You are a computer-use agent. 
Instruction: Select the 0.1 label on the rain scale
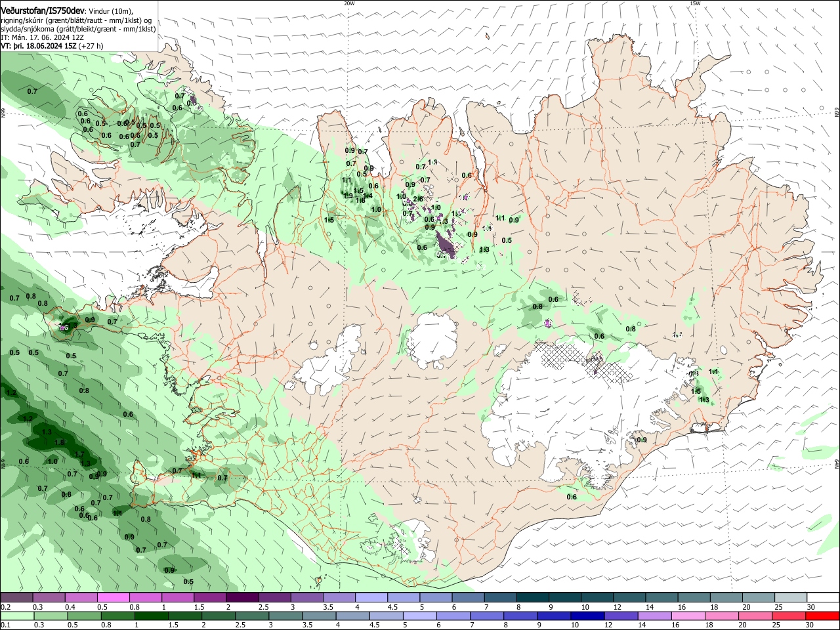click(x=5, y=625)
